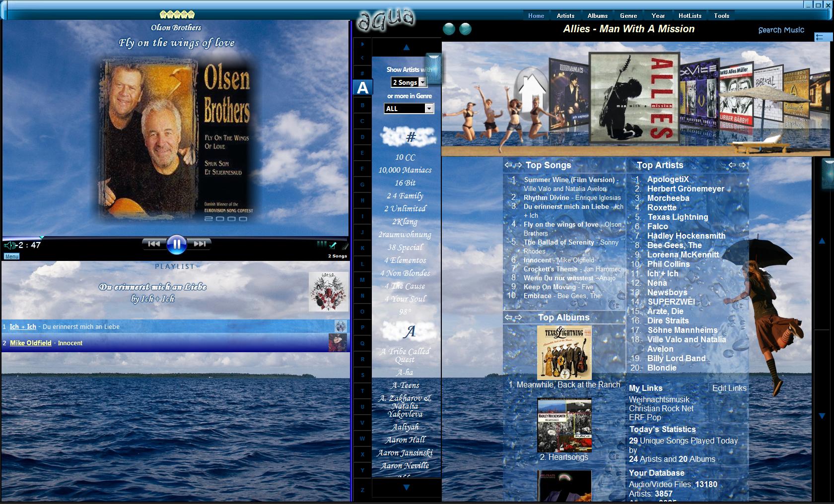This screenshot has width=834, height=504.
Task: Open the Weihnachtsmusik link
Action: 659,399
